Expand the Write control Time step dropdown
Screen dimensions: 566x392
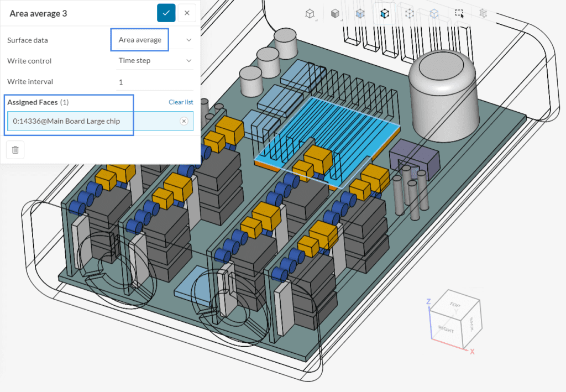(154, 60)
